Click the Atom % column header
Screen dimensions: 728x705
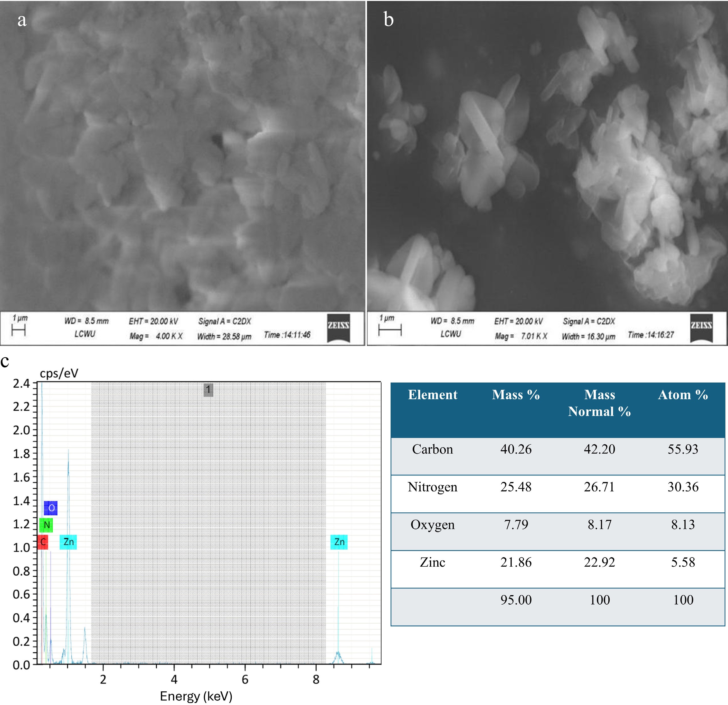tap(683, 395)
